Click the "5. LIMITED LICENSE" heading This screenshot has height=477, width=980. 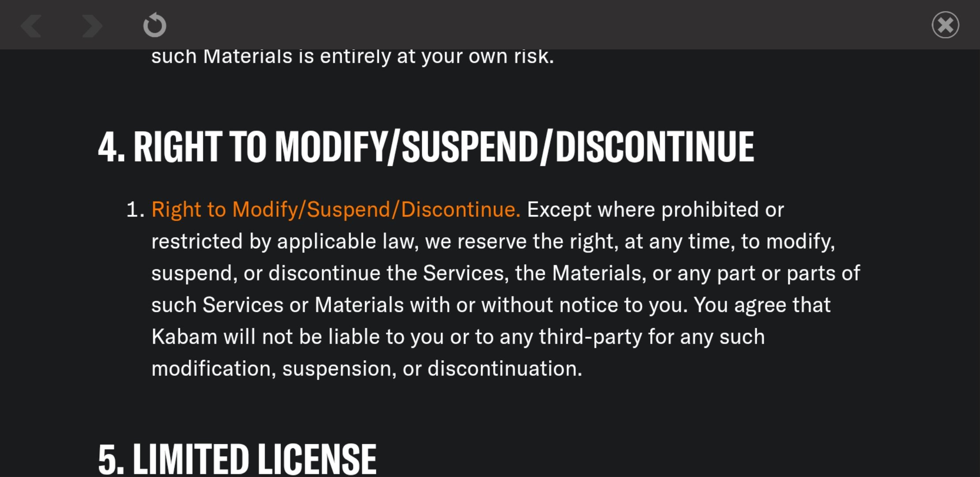coord(237,459)
